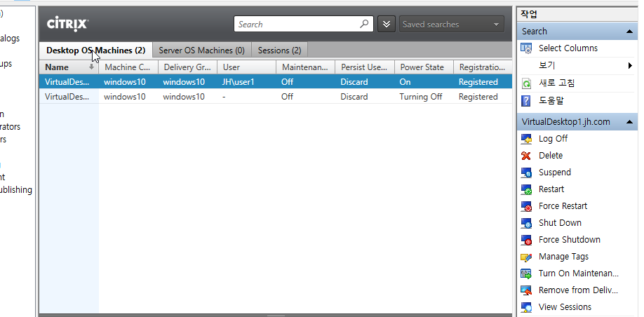Click the Power State cell reading On
The height and width of the screenshot is (317, 644).
[405, 82]
